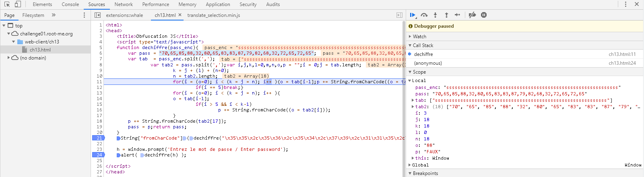Switch to the Console tab
Viewport: 644px width, 177px height.
point(70,4)
